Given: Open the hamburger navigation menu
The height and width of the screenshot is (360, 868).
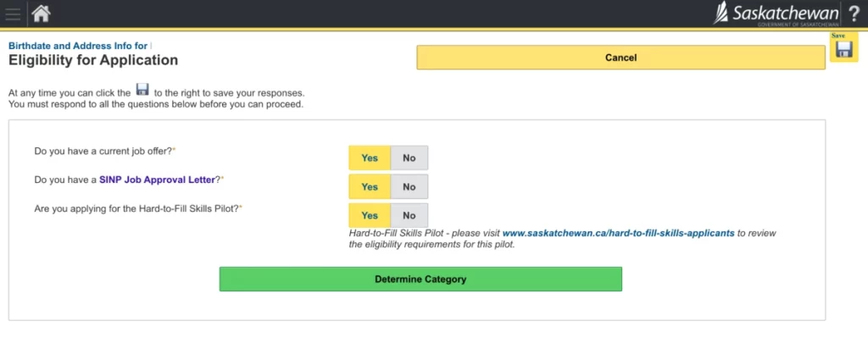Looking at the screenshot, I should point(13,14).
